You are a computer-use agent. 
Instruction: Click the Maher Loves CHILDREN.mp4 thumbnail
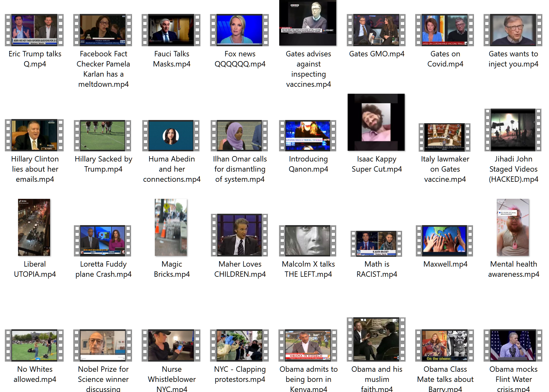click(x=240, y=235)
